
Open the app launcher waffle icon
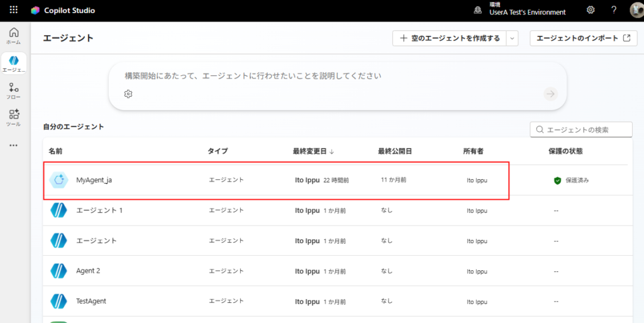point(13,11)
